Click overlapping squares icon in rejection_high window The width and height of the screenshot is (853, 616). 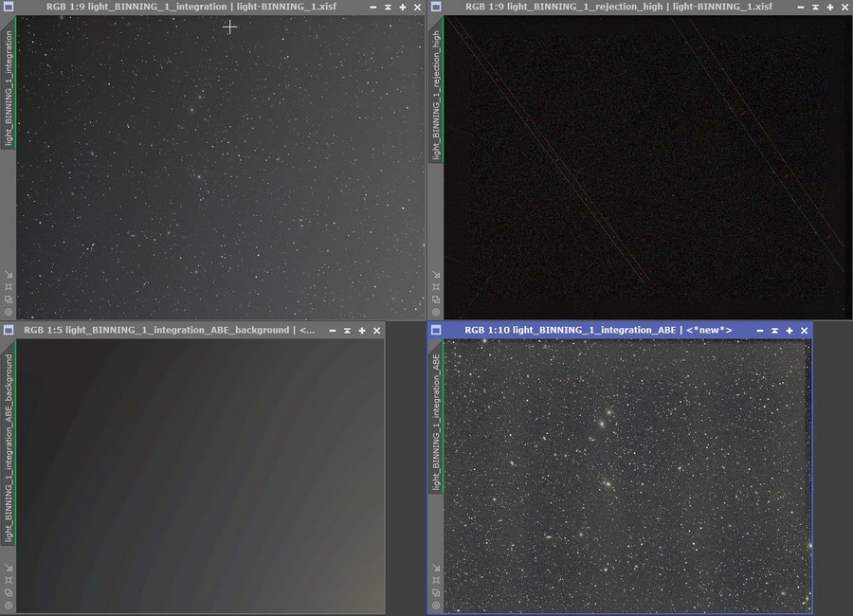436,299
